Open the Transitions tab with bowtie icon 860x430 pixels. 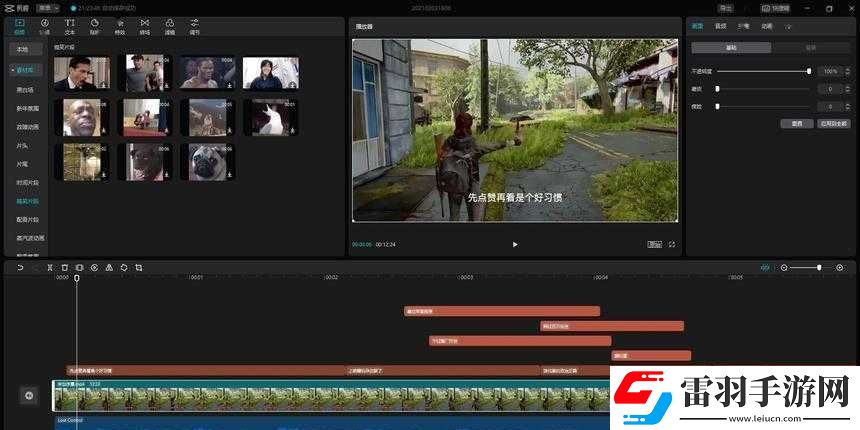pyautogui.click(x=144, y=26)
